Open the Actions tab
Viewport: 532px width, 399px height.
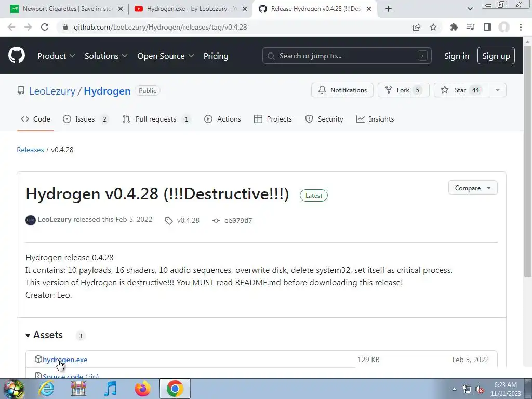point(222,119)
